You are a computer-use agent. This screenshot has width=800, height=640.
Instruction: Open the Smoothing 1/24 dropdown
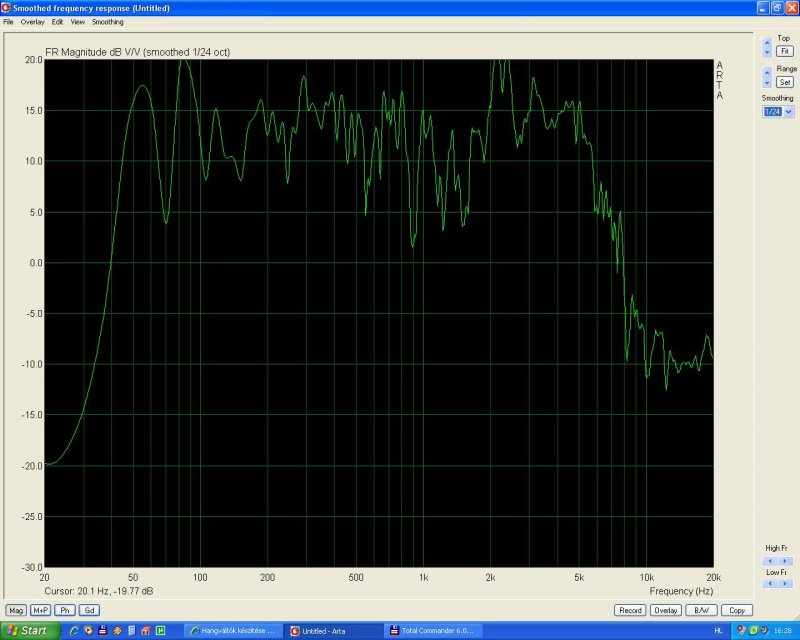789,112
